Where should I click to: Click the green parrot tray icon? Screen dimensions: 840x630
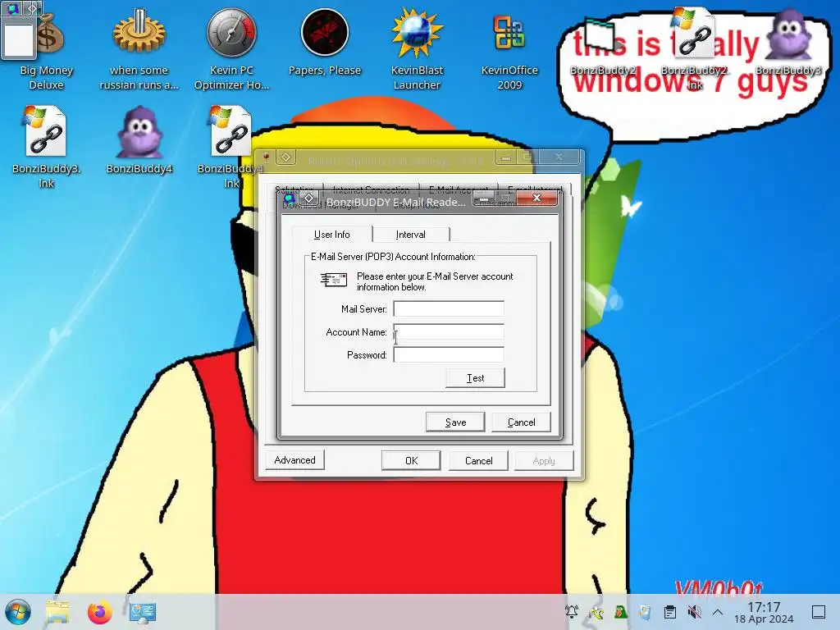[x=620, y=612]
